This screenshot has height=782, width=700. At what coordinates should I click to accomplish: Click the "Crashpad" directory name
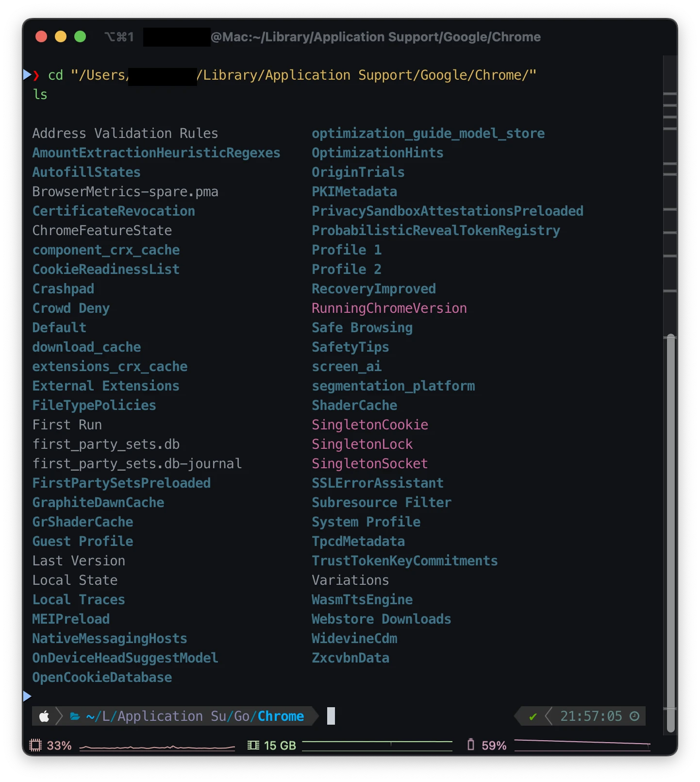pyautogui.click(x=63, y=289)
